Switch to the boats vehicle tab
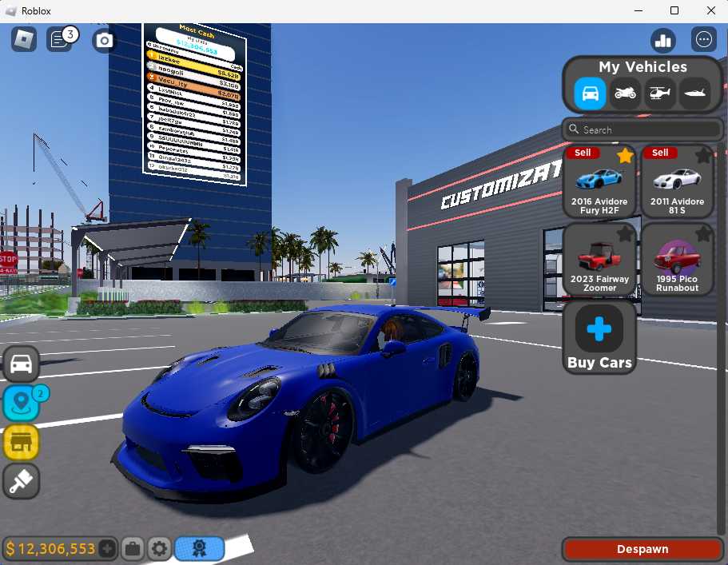This screenshot has width=728, height=565. 694,94
